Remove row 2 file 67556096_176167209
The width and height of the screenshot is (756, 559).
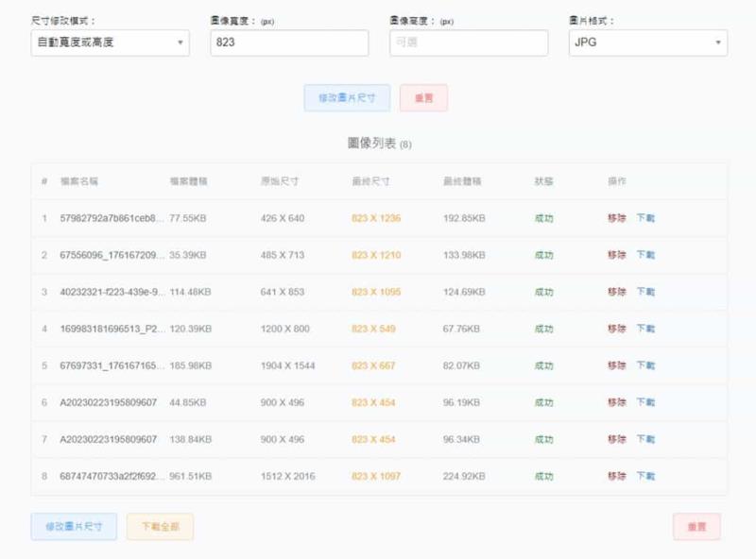click(617, 254)
